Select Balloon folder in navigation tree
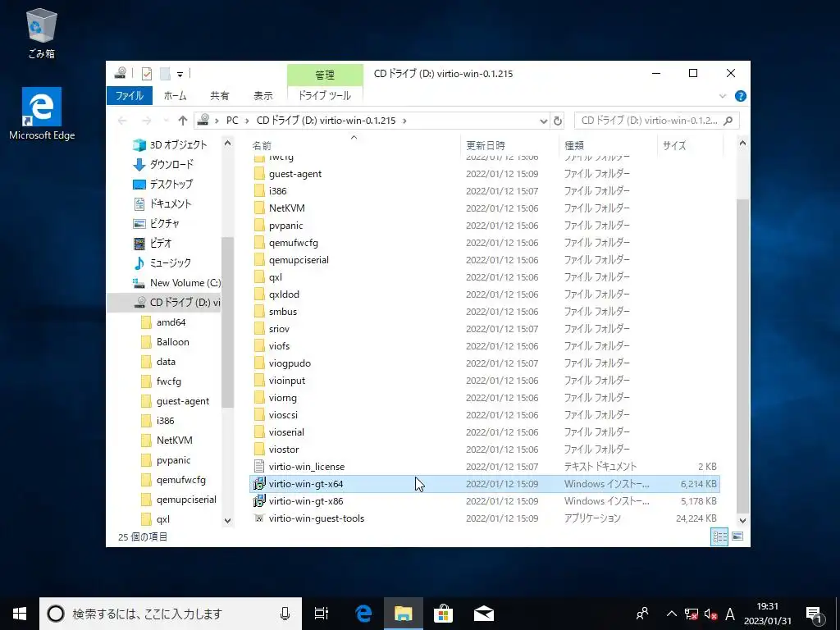 click(x=165, y=342)
